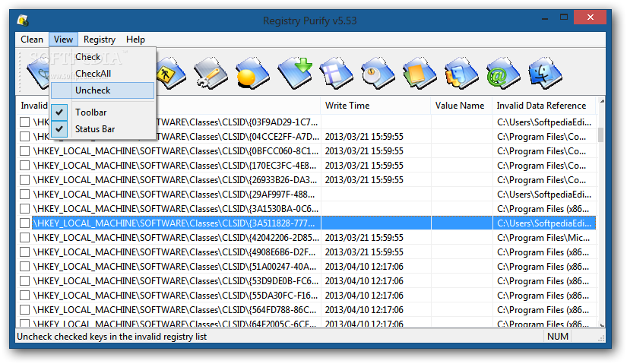Choose CheckAll from the View menu
This screenshot has height=364, width=627.
(103, 74)
